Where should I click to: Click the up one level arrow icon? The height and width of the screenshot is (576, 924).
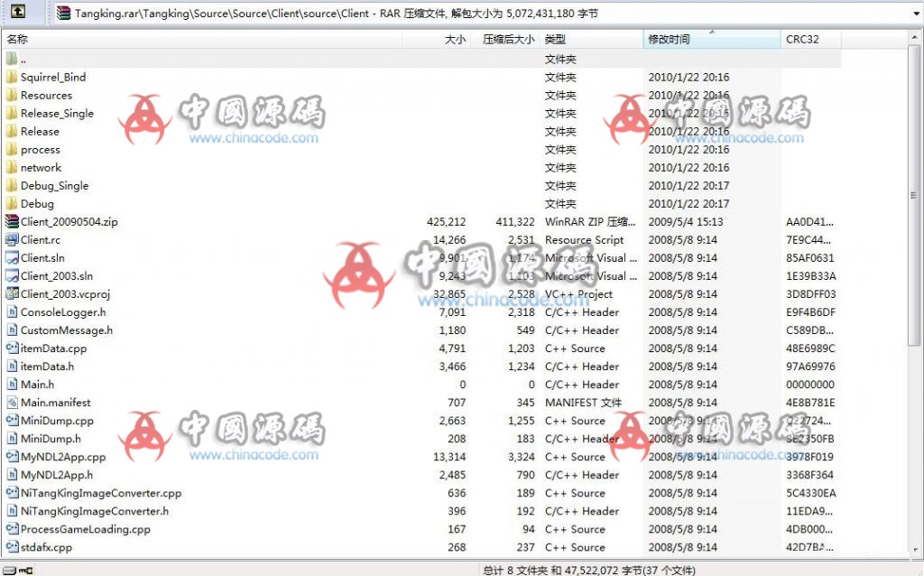point(18,11)
